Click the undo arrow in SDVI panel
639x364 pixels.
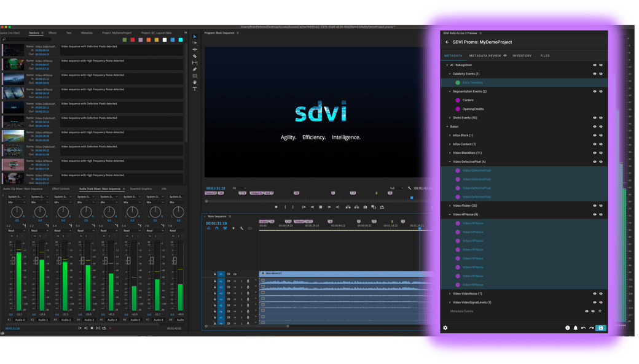tap(584, 328)
